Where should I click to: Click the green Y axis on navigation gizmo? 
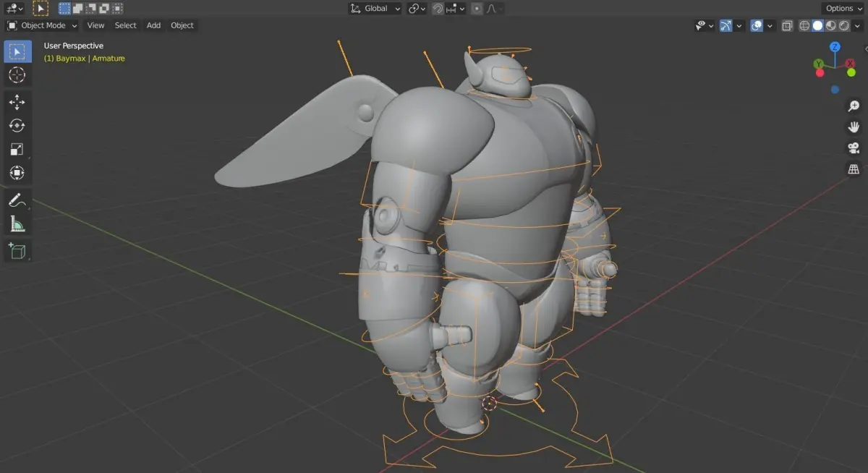(x=819, y=64)
